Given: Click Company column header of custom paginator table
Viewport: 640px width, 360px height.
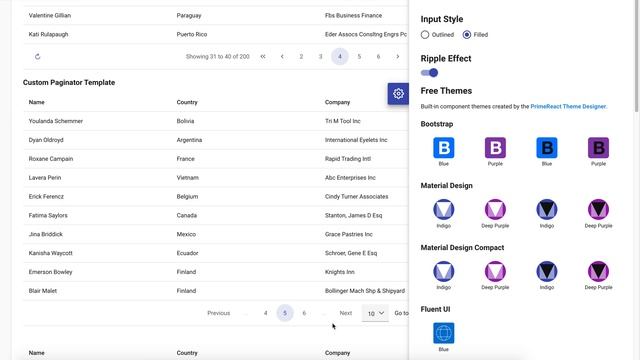Looking at the screenshot, I should (x=338, y=102).
